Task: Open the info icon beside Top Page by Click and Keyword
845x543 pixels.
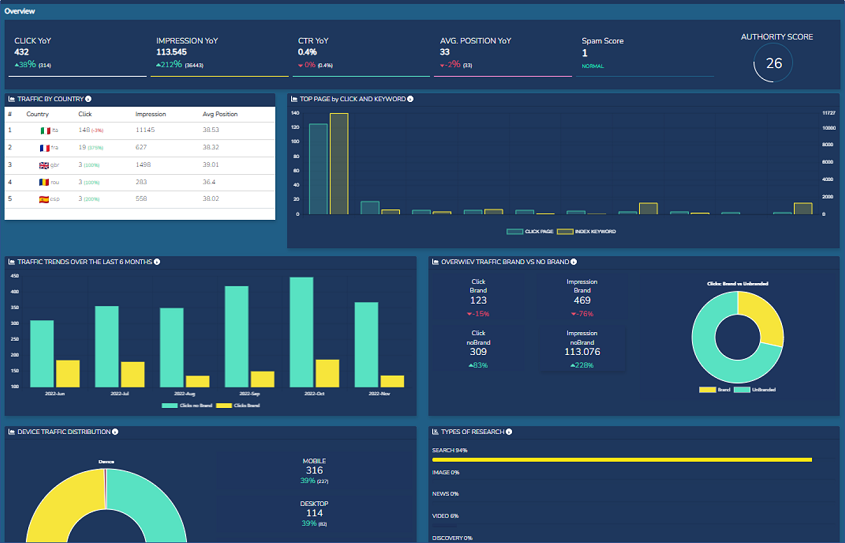Action: tap(410, 99)
